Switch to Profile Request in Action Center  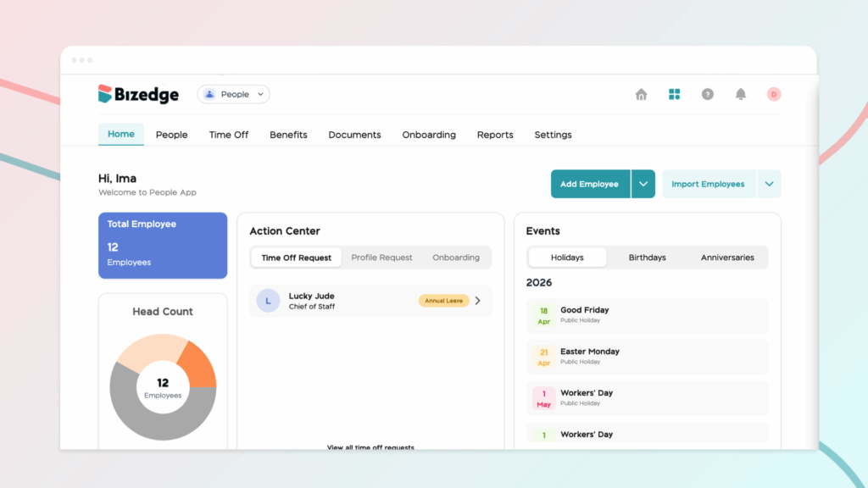[x=381, y=258]
